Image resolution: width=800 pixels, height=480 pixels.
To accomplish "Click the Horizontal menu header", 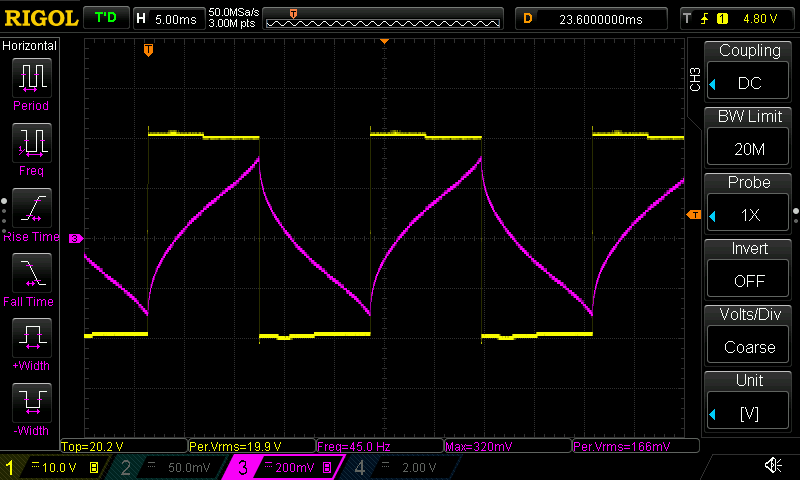I will click(x=30, y=45).
